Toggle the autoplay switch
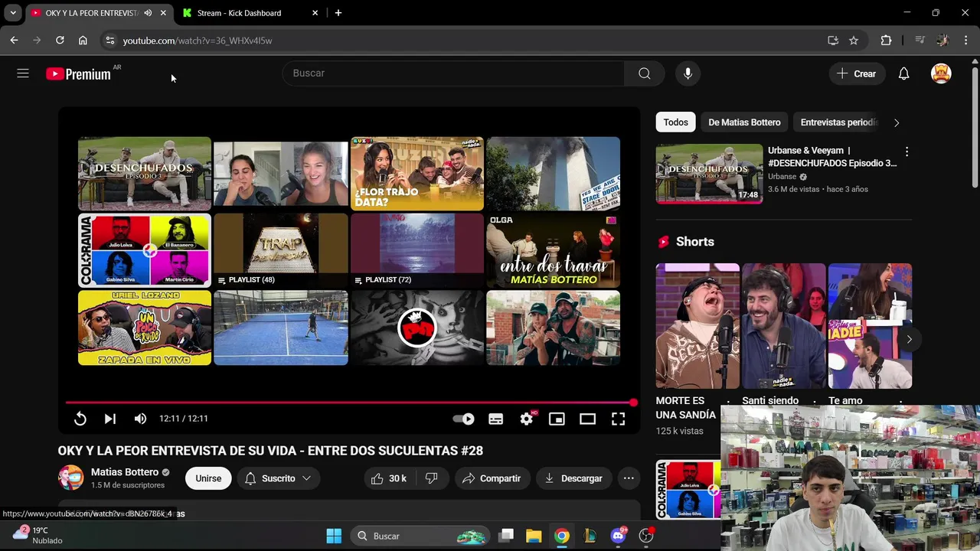This screenshot has width=980, height=551. (464, 419)
